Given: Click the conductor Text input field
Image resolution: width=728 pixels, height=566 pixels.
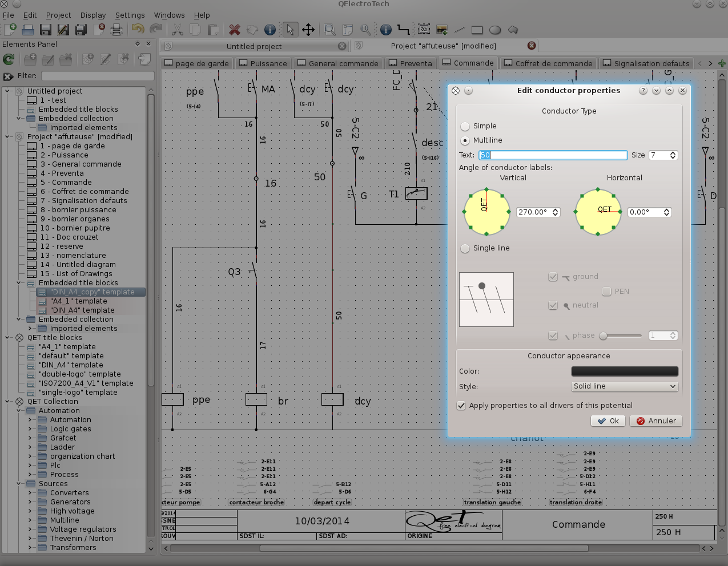Looking at the screenshot, I should coord(552,155).
